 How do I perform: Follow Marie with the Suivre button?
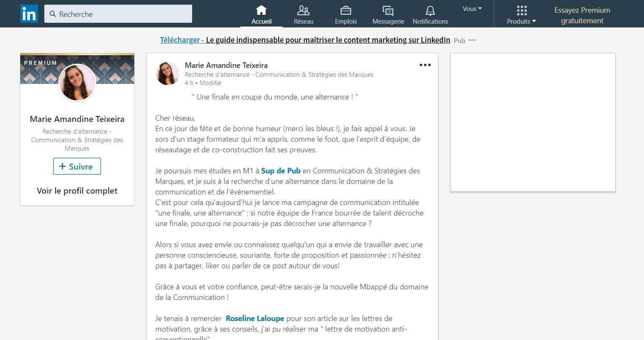(77, 166)
